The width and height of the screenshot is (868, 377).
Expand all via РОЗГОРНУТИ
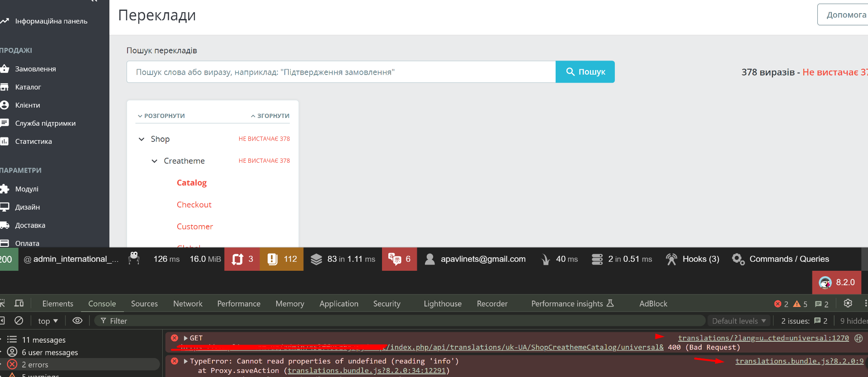(161, 116)
